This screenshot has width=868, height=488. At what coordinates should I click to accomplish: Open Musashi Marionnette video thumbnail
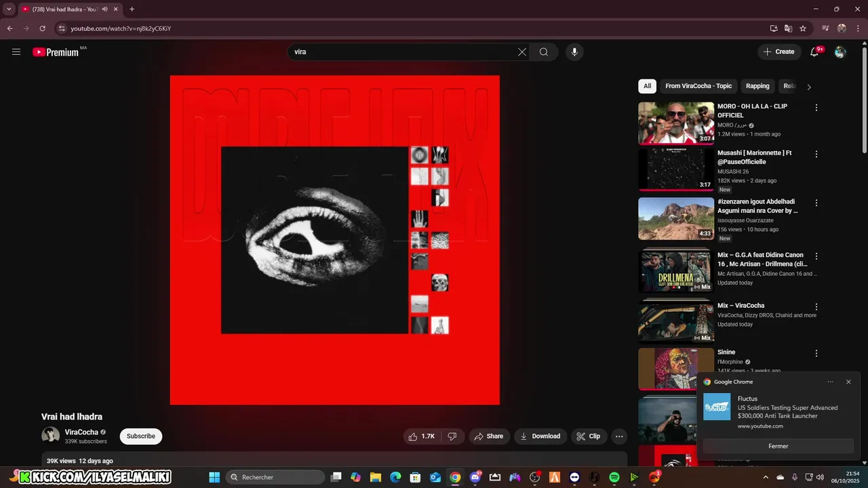pos(676,170)
